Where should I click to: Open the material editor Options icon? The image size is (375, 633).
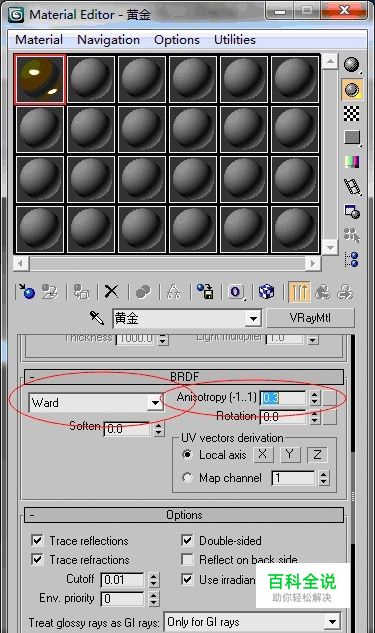click(352, 211)
